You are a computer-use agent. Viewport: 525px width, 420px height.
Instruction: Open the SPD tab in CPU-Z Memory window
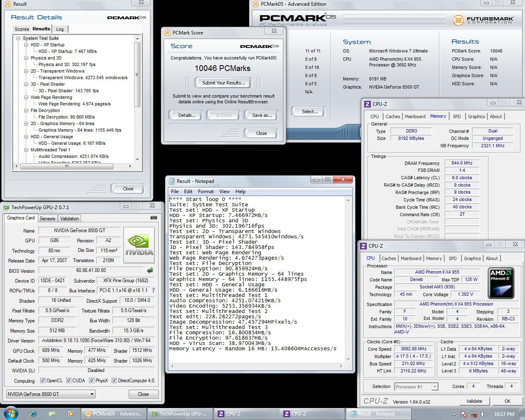tap(457, 116)
